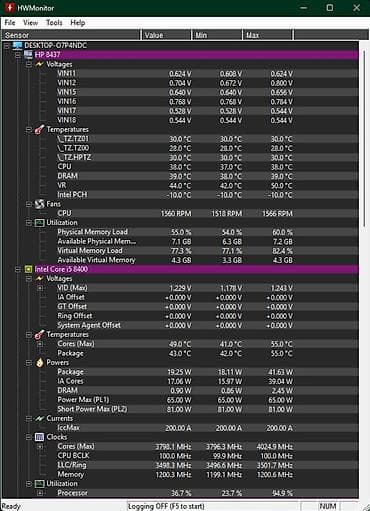Collapse the HP 8437 tree node

18,55
